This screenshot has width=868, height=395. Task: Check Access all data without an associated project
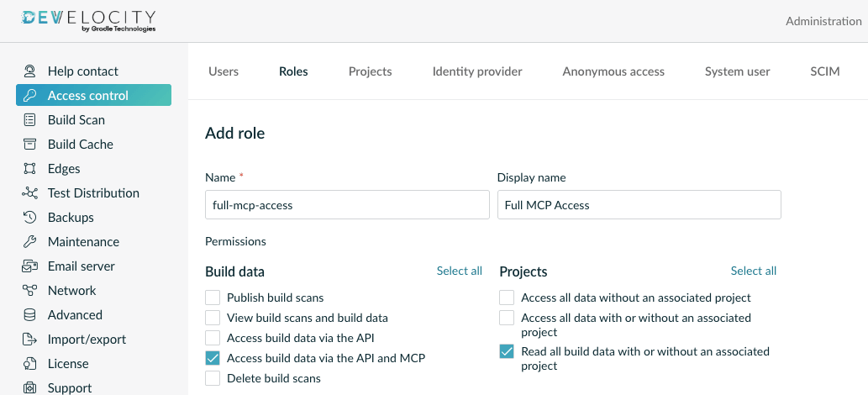[507, 298]
